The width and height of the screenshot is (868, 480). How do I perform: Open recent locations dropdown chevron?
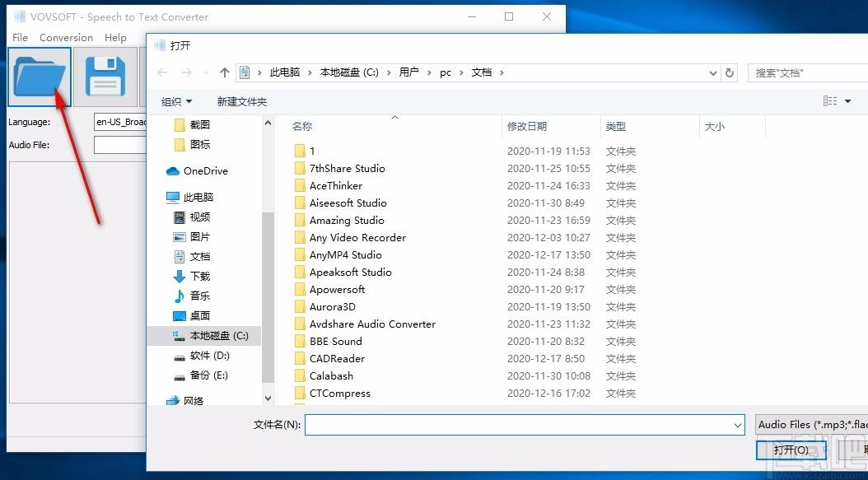(x=207, y=72)
